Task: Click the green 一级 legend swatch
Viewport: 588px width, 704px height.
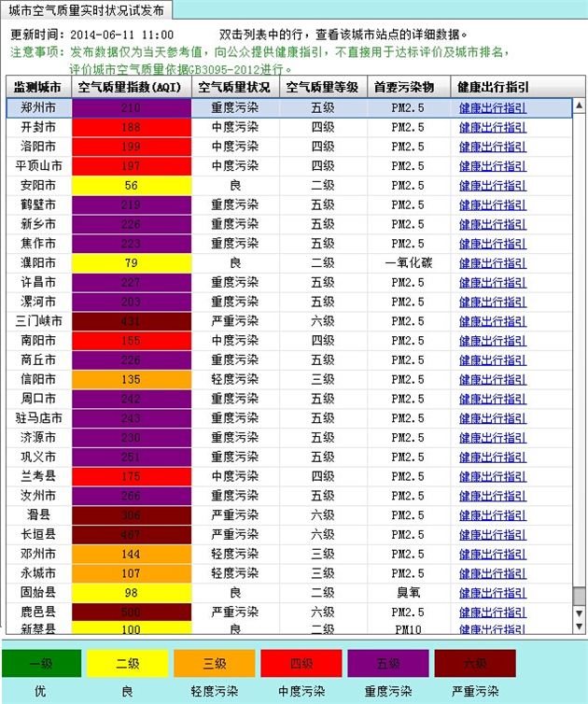Action: click(x=41, y=663)
